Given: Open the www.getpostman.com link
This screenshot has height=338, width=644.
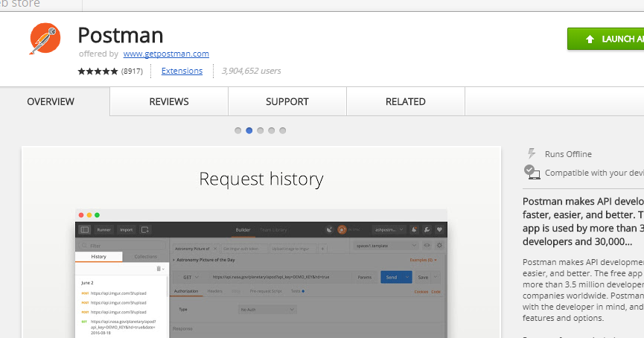Looking at the screenshot, I should coord(166,54).
